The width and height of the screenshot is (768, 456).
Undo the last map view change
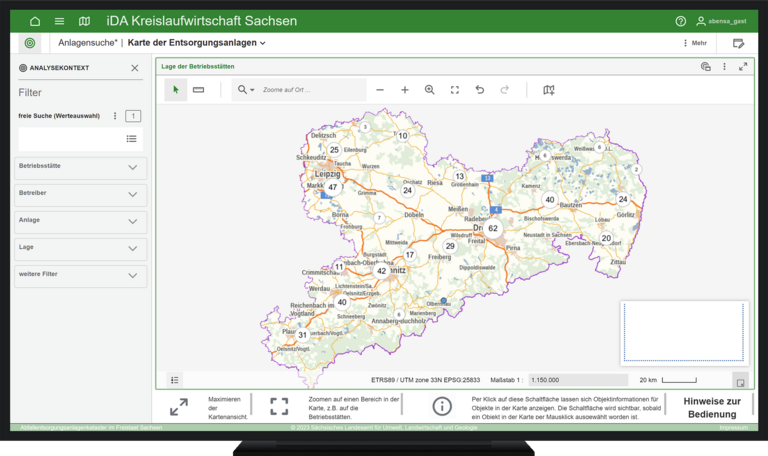480,90
